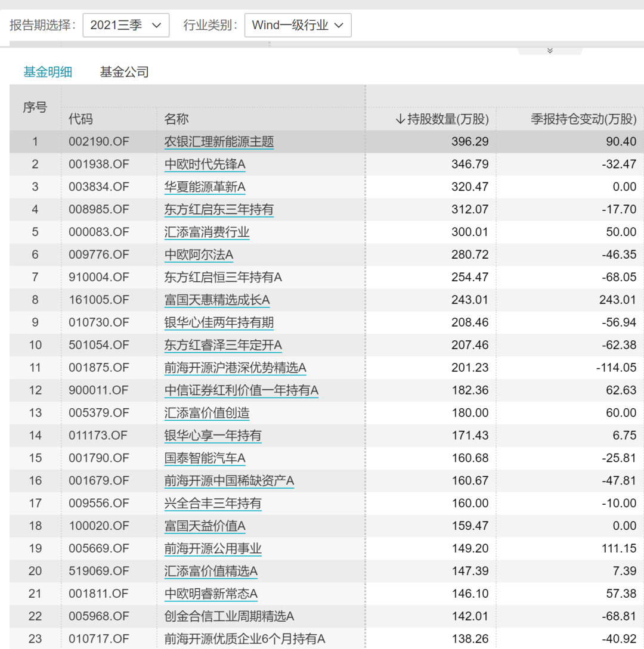Image resolution: width=644 pixels, height=649 pixels.
Task: Switch to the 基金公司 tab
Action: point(124,72)
